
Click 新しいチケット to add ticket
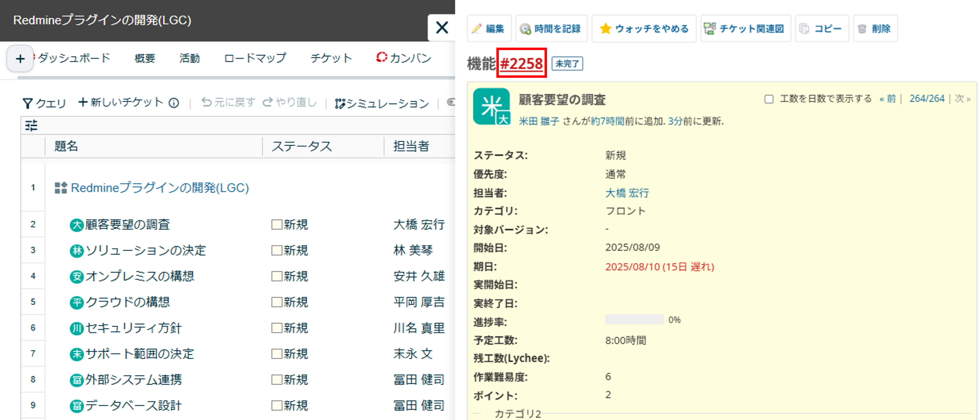click(121, 102)
